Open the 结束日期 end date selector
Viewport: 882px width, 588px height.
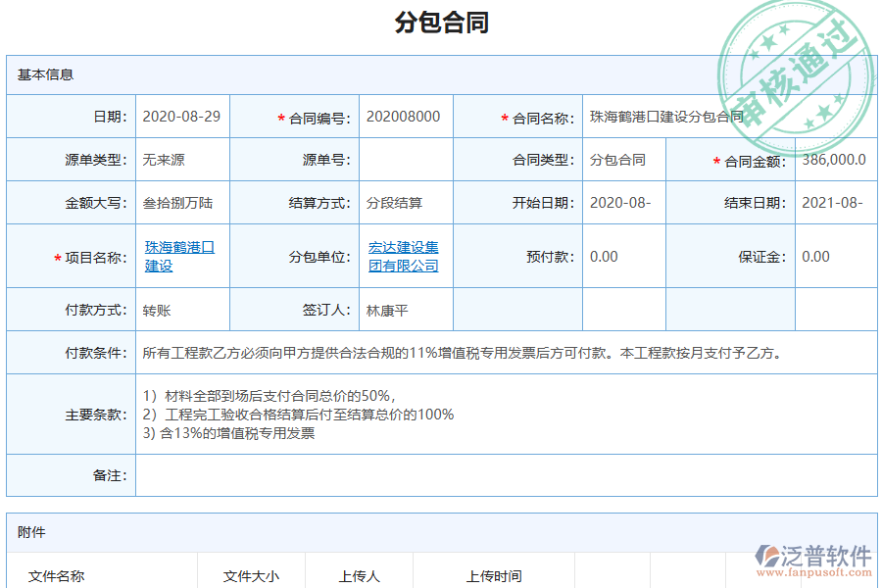coord(834,203)
